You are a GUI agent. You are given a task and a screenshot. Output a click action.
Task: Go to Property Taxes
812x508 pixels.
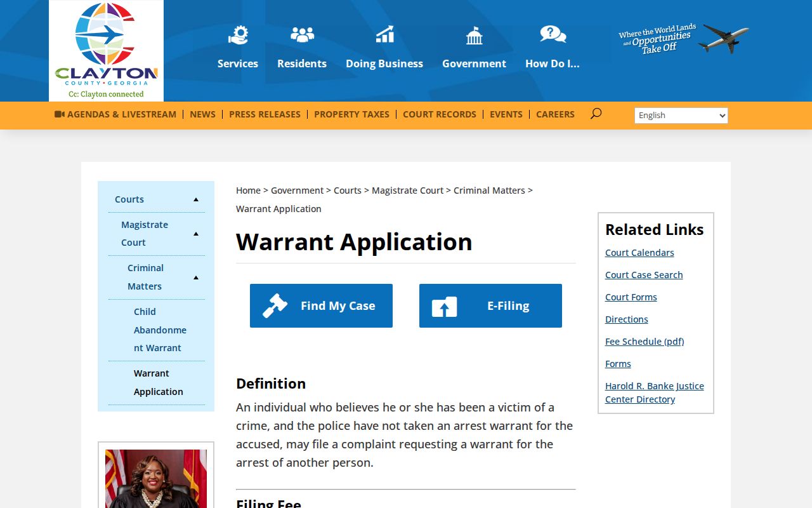(x=352, y=114)
